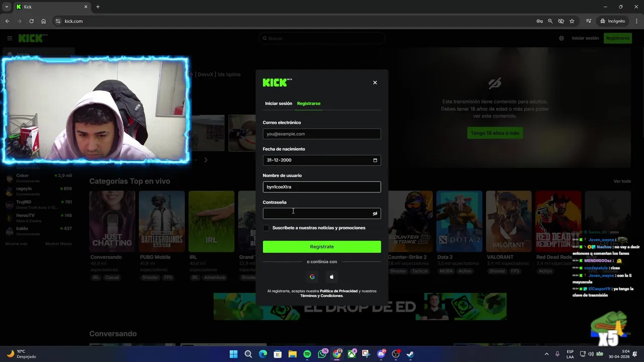Select the Tactical tag under Counter-Strike 2
This screenshot has height=362, width=644.
[420, 271]
